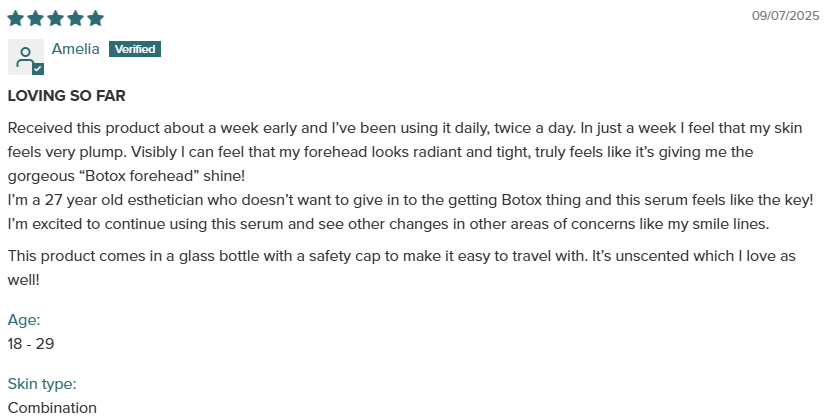The width and height of the screenshot is (824, 420).
Task: Click the second rating star
Action: [x=35, y=18]
